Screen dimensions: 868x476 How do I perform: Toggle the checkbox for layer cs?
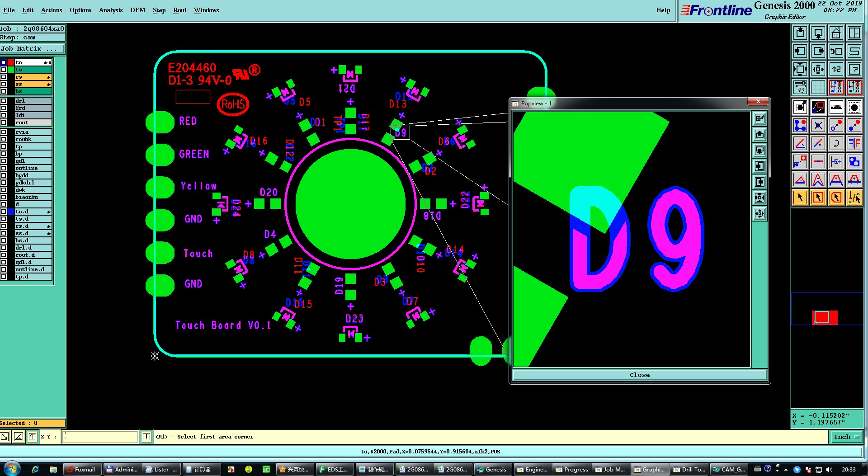tap(4, 77)
